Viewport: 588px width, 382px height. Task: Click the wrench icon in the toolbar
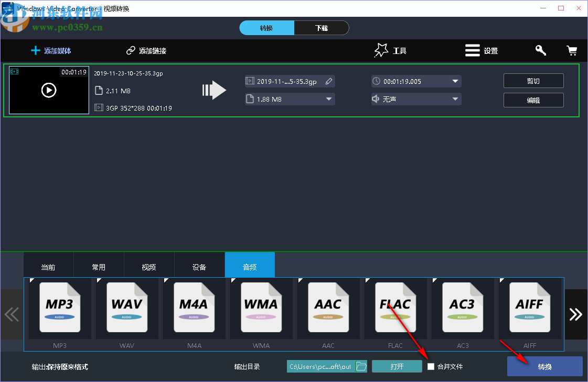click(x=540, y=50)
